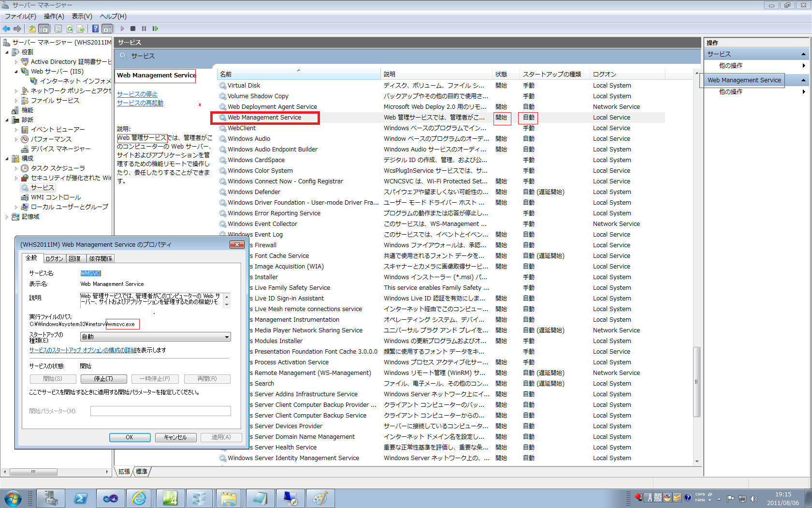Click the export list toolbar icon
The height and width of the screenshot is (508, 812).
81,29
